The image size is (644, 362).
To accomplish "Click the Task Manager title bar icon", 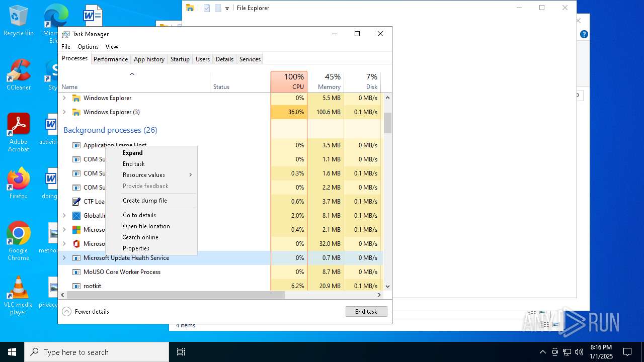I will point(66,34).
